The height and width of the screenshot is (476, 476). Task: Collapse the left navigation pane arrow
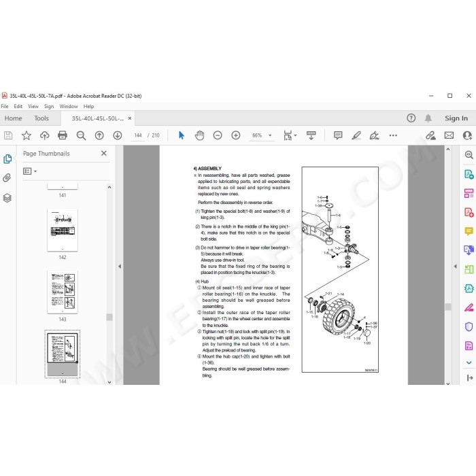[120, 267]
